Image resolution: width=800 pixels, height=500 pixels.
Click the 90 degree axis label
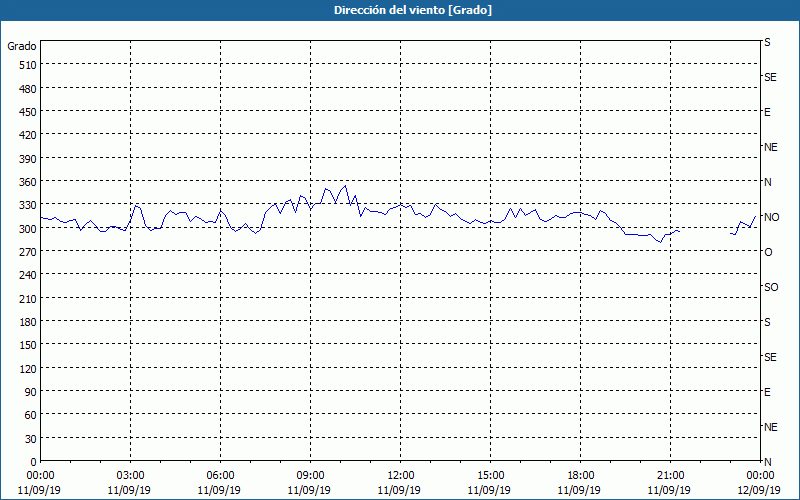(x=31, y=392)
